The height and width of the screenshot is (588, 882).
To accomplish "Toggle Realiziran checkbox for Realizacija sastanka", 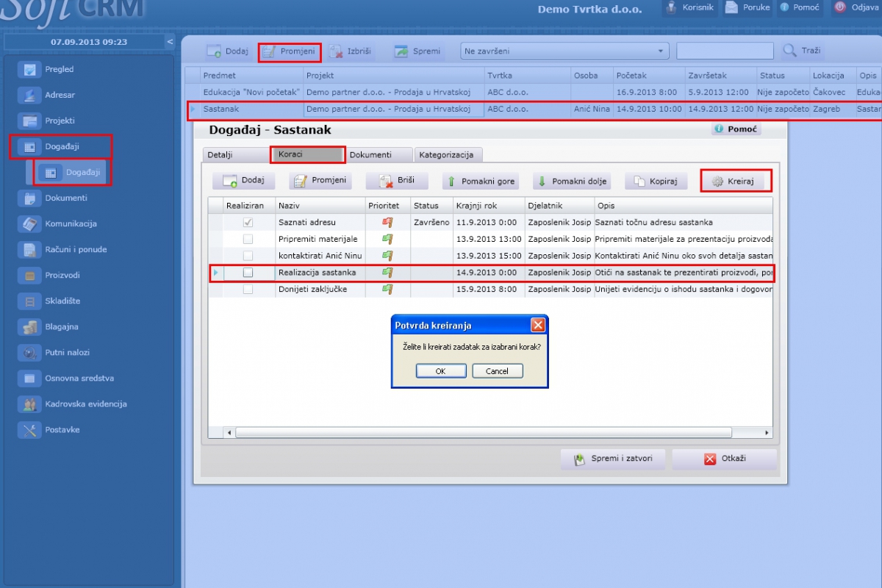I will pos(248,273).
